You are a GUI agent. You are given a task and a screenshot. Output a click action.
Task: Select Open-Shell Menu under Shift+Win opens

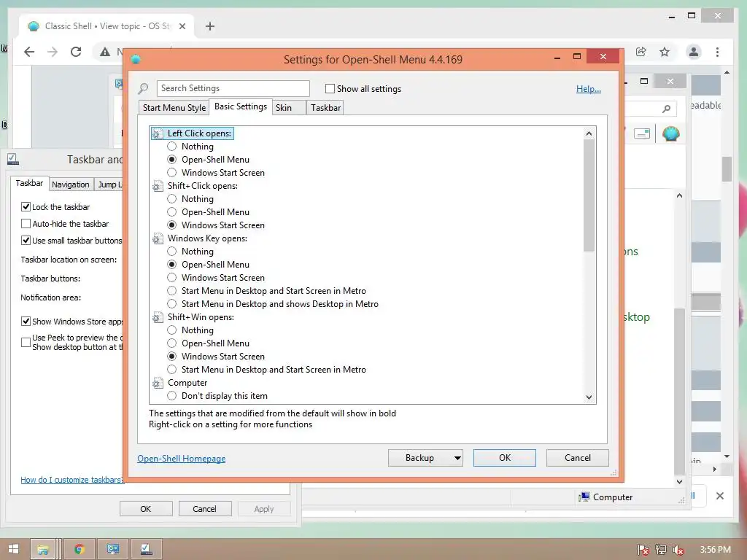(x=172, y=343)
